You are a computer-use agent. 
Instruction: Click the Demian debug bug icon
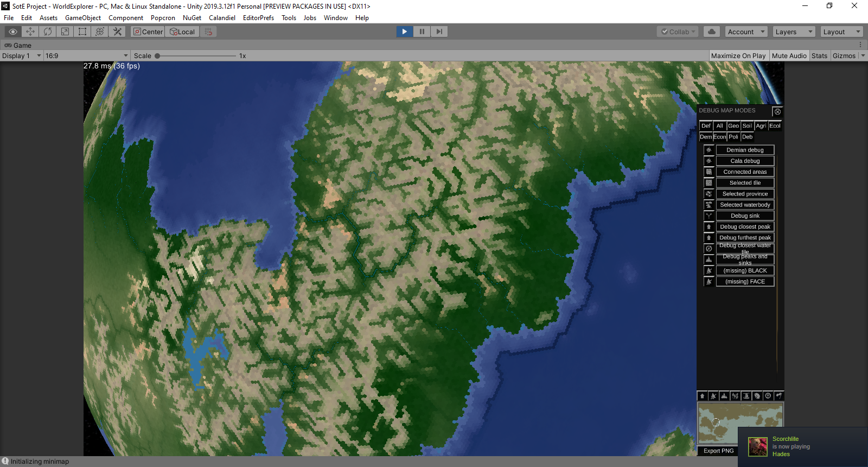coord(709,150)
